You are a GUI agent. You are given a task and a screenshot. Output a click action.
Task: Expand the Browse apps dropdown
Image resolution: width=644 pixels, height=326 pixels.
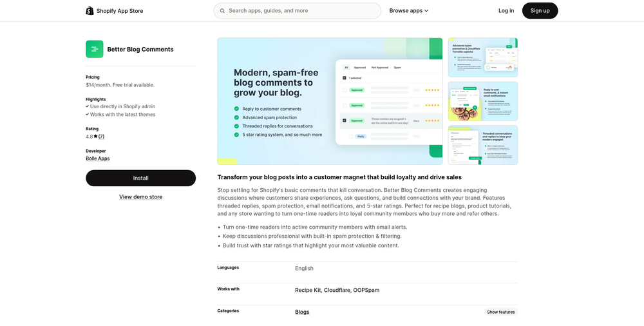click(x=409, y=11)
